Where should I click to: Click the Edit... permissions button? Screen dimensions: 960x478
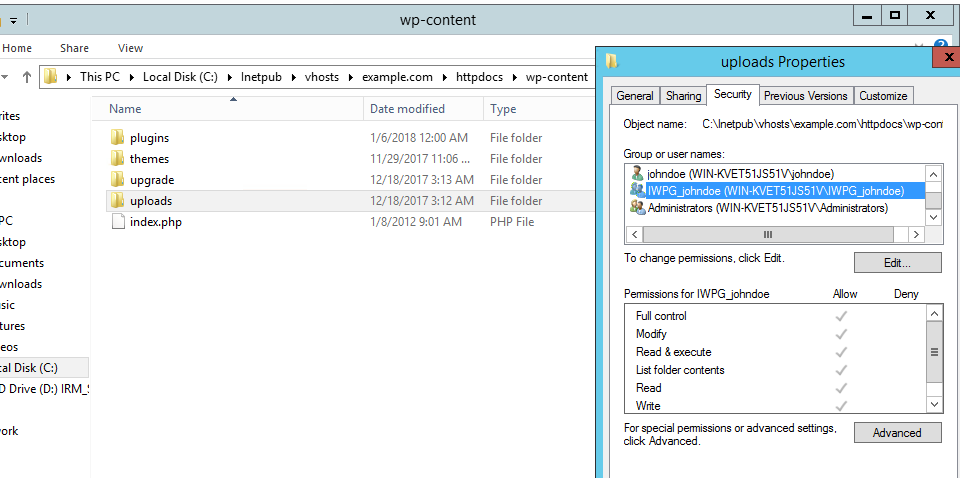point(897,263)
